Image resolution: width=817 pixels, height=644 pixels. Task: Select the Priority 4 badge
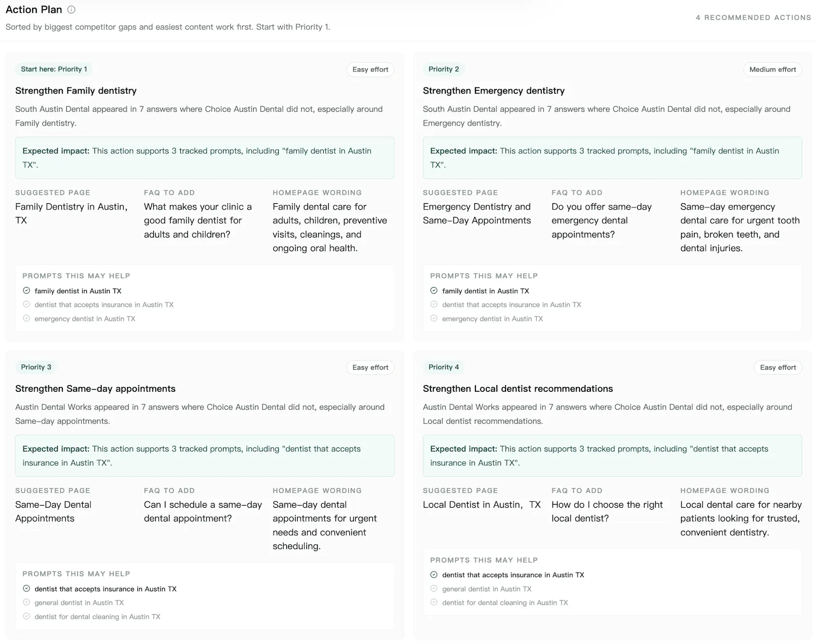(x=444, y=367)
